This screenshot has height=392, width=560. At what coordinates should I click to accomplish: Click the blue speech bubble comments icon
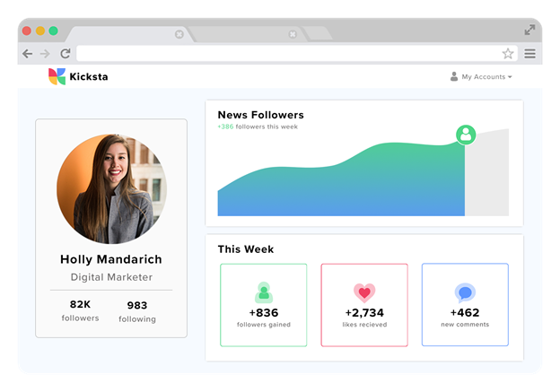(465, 292)
